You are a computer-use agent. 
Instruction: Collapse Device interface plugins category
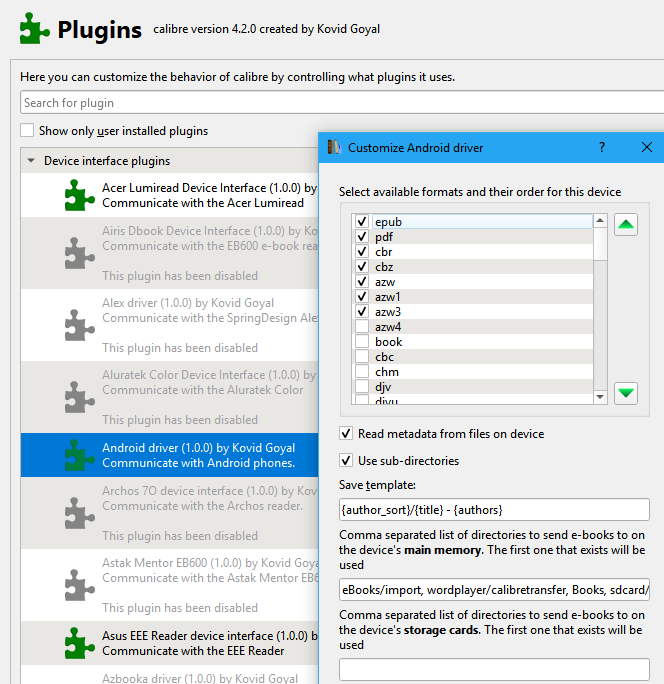31,161
